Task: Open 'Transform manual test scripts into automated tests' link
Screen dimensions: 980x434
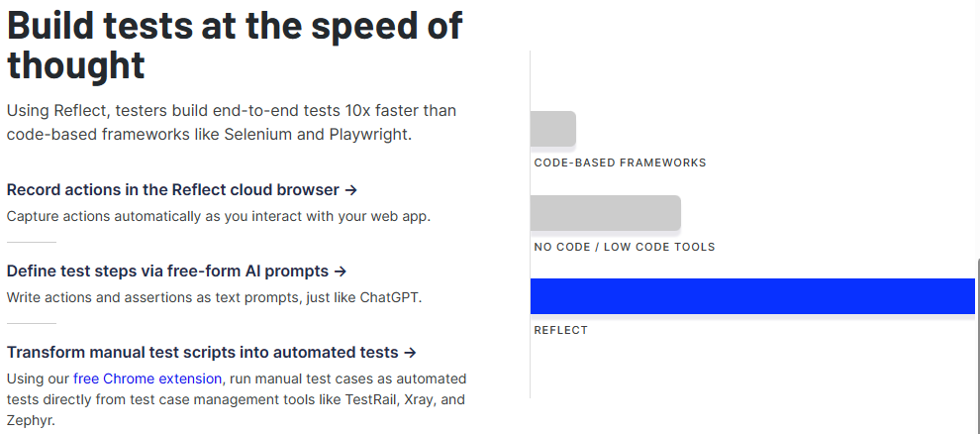Action: pyautogui.click(x=211, y=353)
